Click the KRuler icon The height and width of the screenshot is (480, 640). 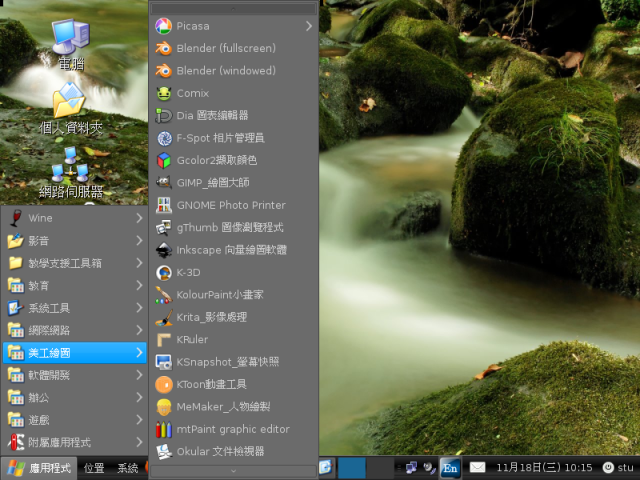[164, 340]
